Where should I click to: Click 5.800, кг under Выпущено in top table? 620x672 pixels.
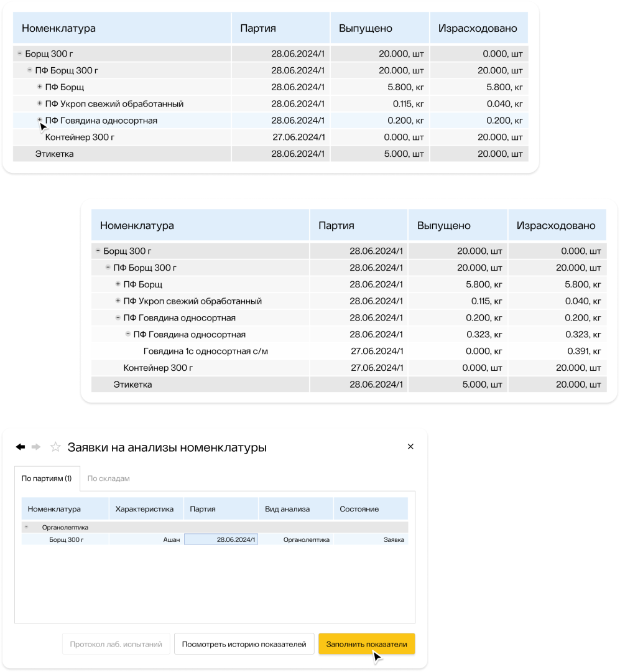click(x=405, y=87)
